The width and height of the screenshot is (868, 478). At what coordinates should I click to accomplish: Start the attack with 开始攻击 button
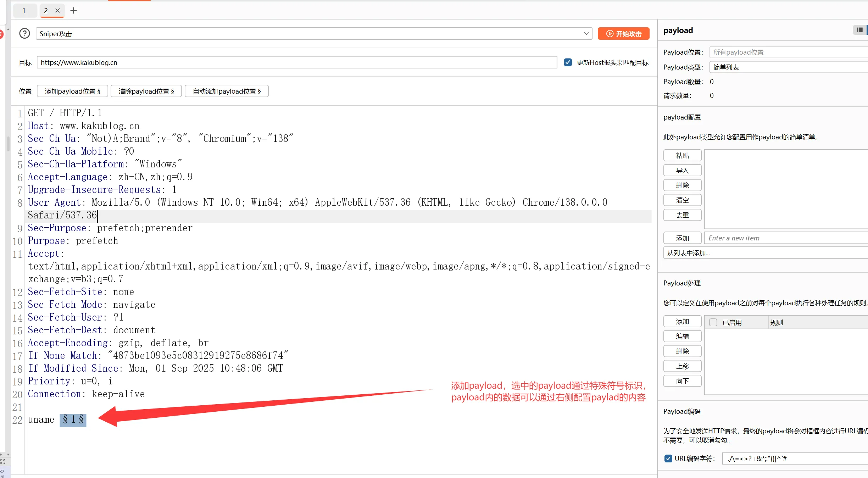click(623, 34)
